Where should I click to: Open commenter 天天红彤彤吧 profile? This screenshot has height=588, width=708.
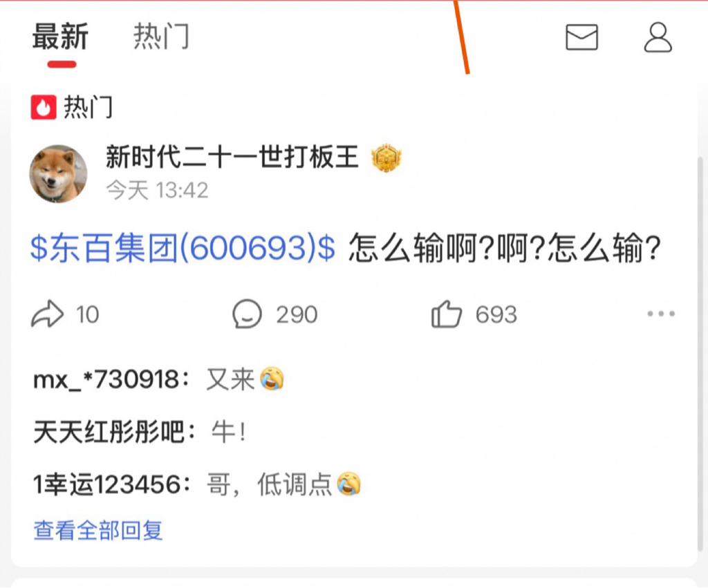point(109,432)
